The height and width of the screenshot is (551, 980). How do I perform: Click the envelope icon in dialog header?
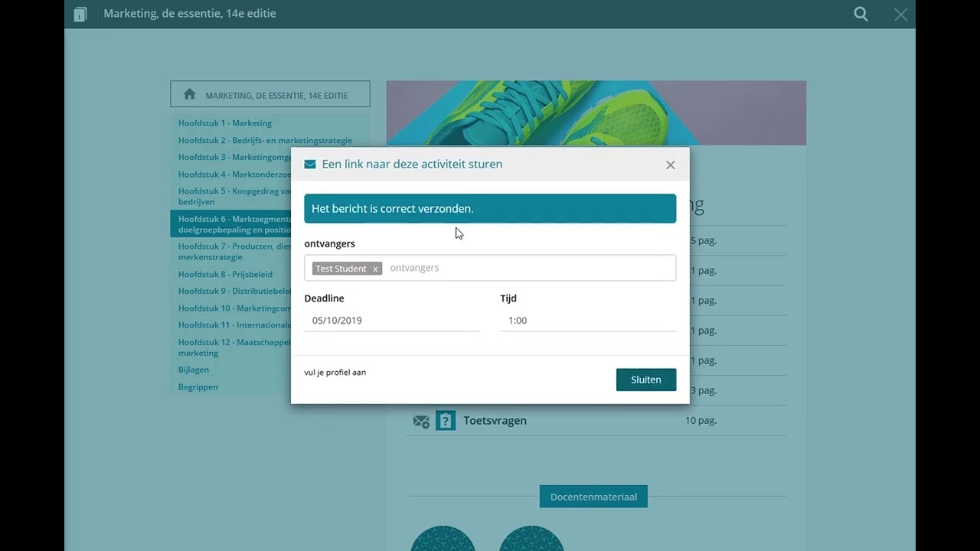[310, 164]
